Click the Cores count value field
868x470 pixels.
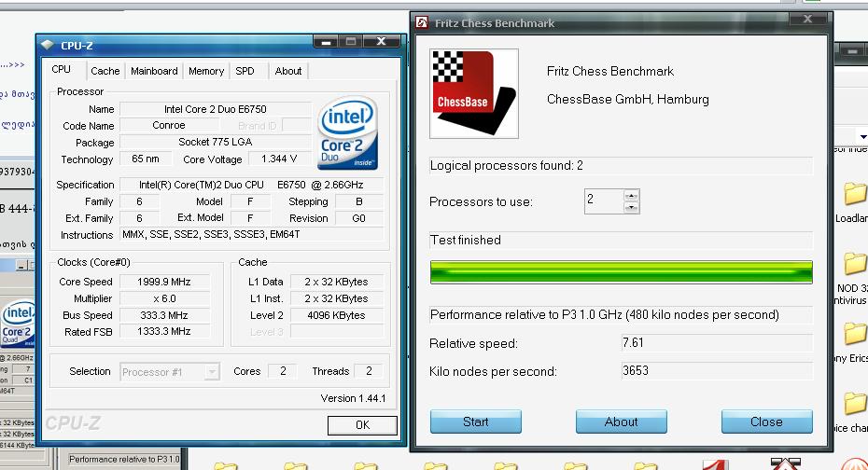283,371
